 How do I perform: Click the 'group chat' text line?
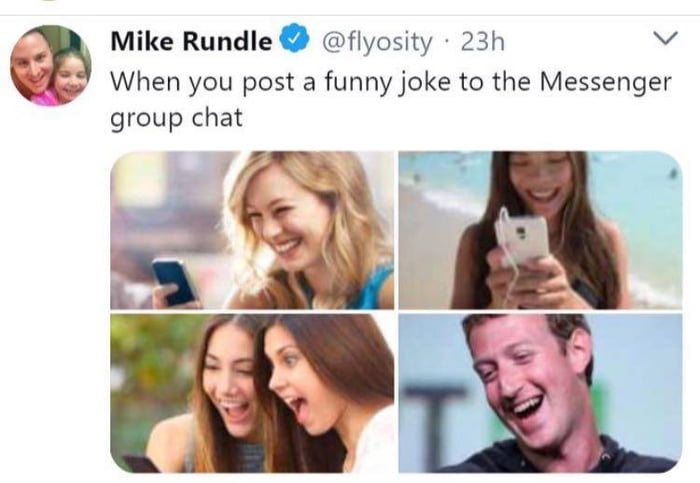point(176,118)
